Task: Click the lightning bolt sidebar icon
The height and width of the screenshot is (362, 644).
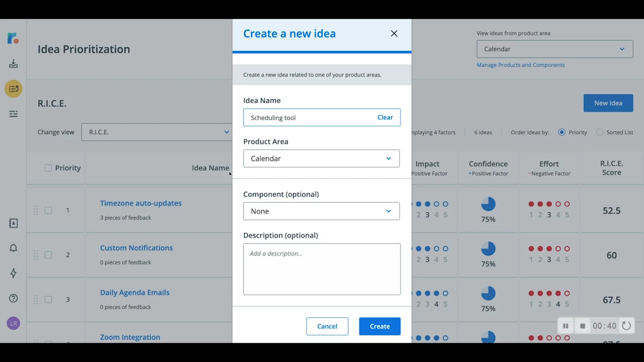Action: tap(13, 273)
